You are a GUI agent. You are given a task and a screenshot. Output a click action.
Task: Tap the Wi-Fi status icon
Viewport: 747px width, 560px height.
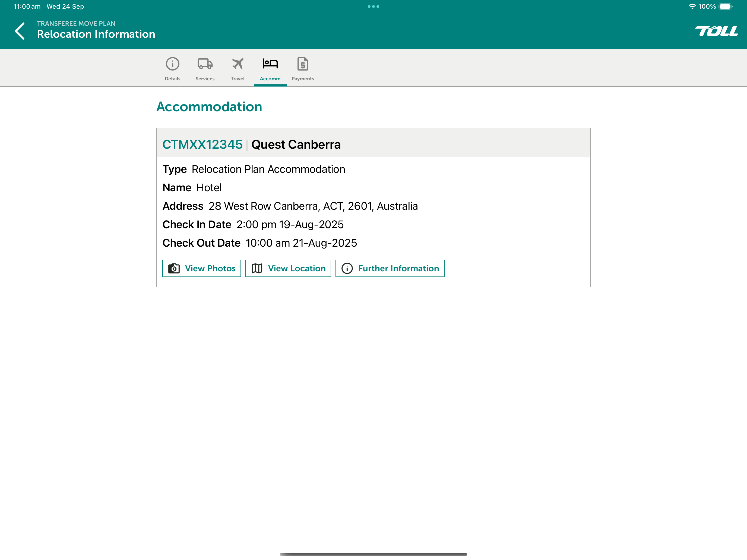692,7
